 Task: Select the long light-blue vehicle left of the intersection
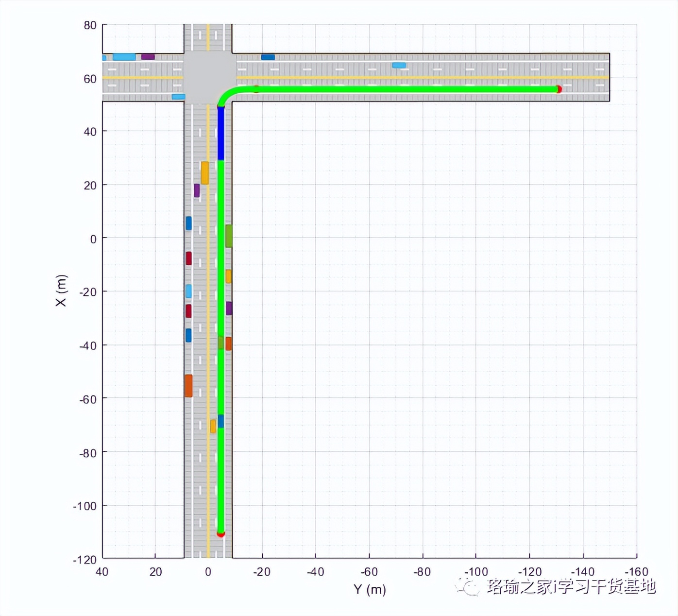click(x=124, y=57)
